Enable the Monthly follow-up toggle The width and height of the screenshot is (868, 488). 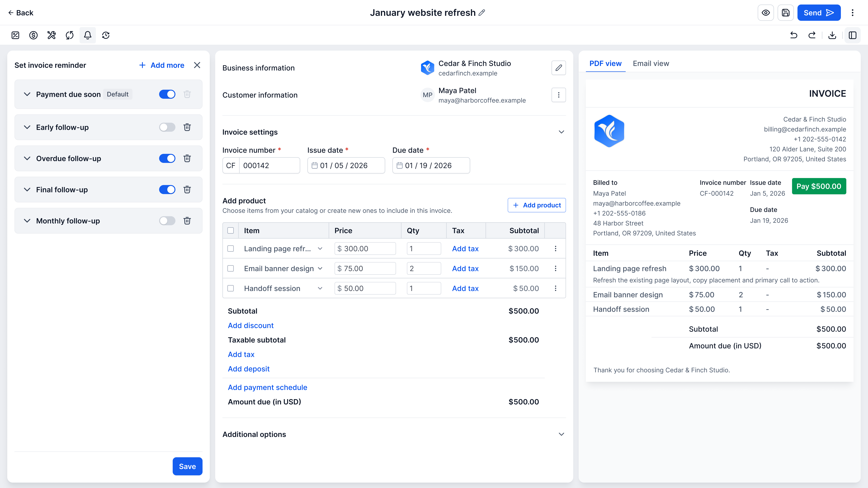(x=167, y=221)
